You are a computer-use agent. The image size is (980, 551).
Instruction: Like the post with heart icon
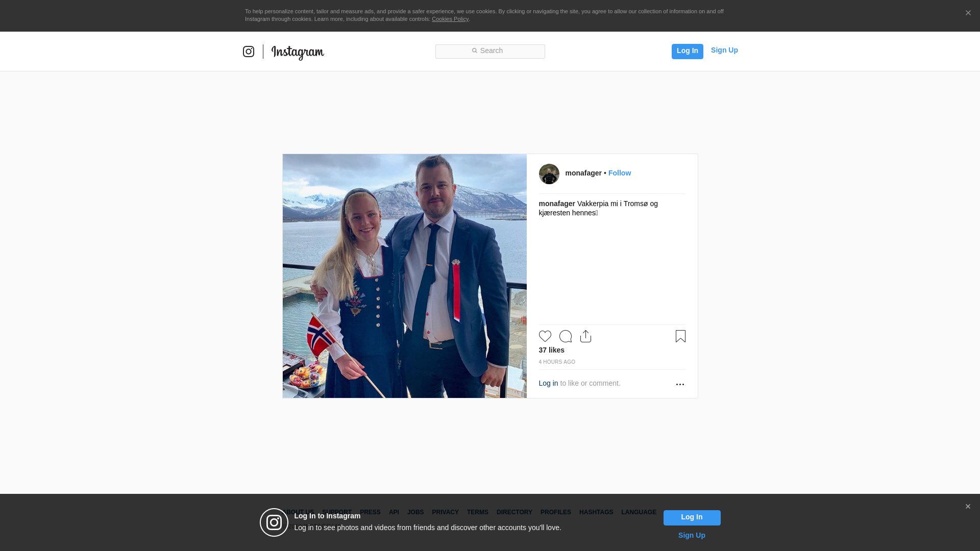click(x=545, y=336)
